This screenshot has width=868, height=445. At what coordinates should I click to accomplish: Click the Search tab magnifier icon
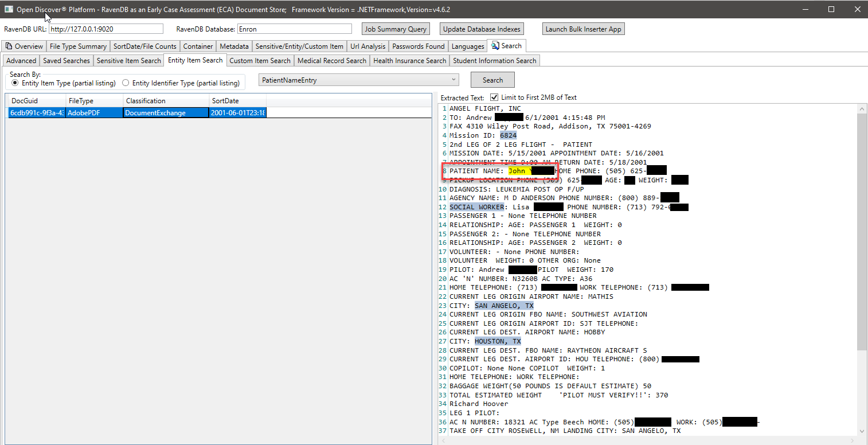(495, 46)
